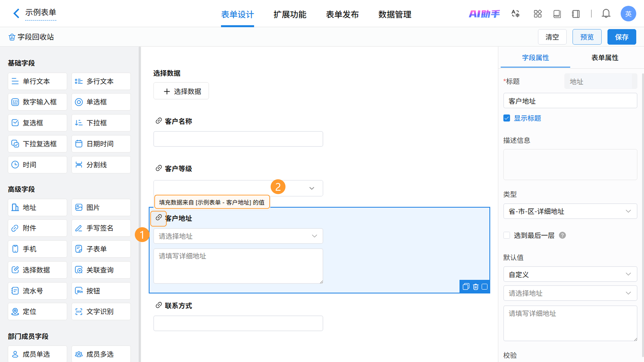The height and width of the screenshot is (362, 644).
Task: Click the 预览 button
Action: point(587,37)
